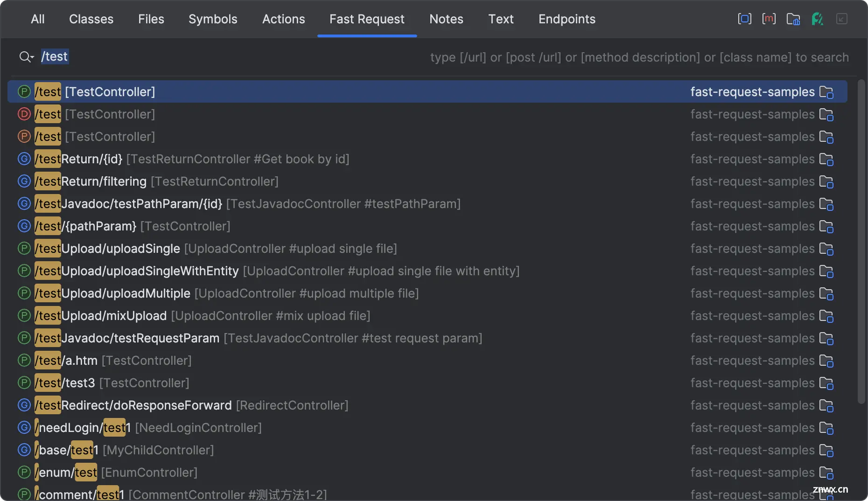Click module folder icon on /testReturn/{id} row
Viewport: 868px width, 501px height.
(826, 159)
